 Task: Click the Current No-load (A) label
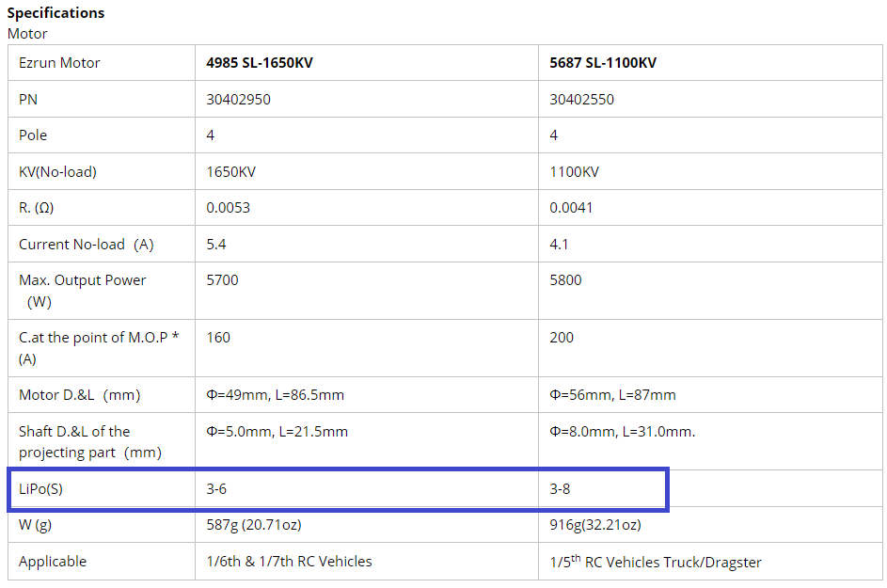(86, 244)
